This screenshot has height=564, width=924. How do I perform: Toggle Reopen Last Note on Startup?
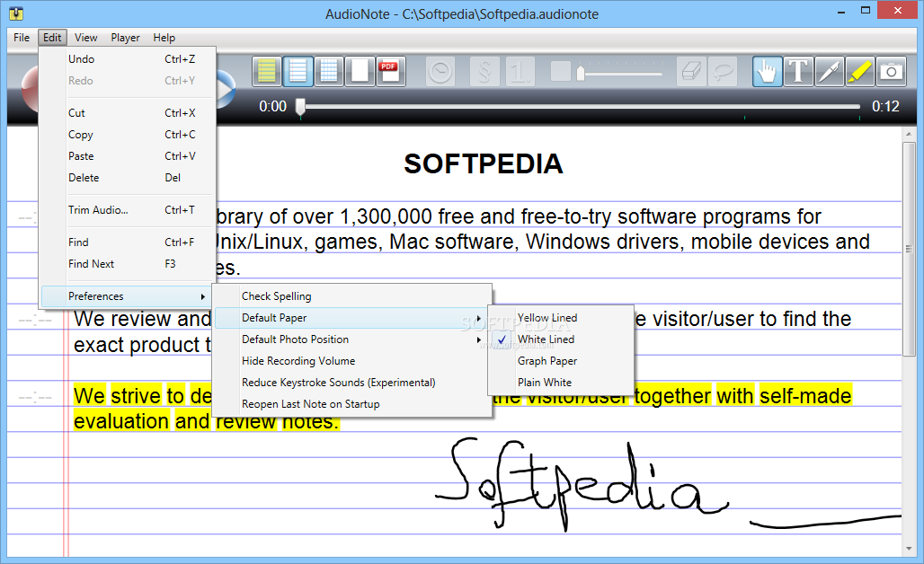351,404
